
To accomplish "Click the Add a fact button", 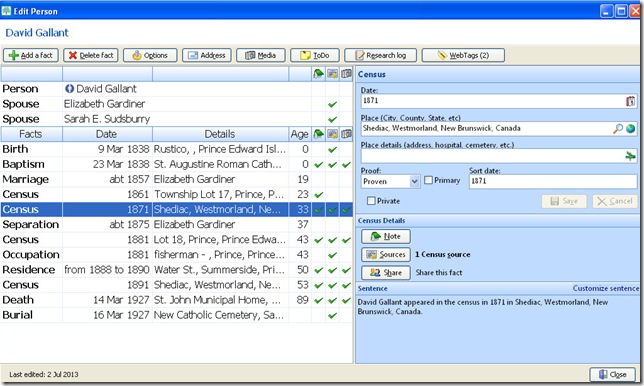I will 31,55.
